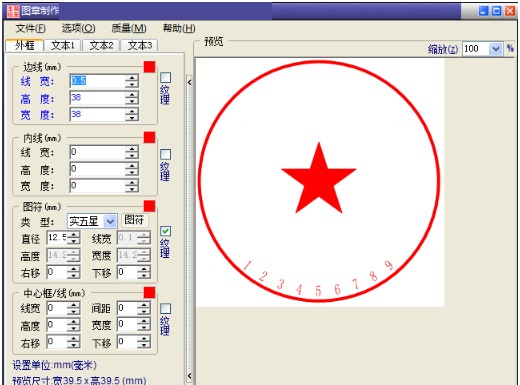Decrease 中心框 高度 with spinner down arrow
This screenshot has height=385, width=520.
click(73, 328)
